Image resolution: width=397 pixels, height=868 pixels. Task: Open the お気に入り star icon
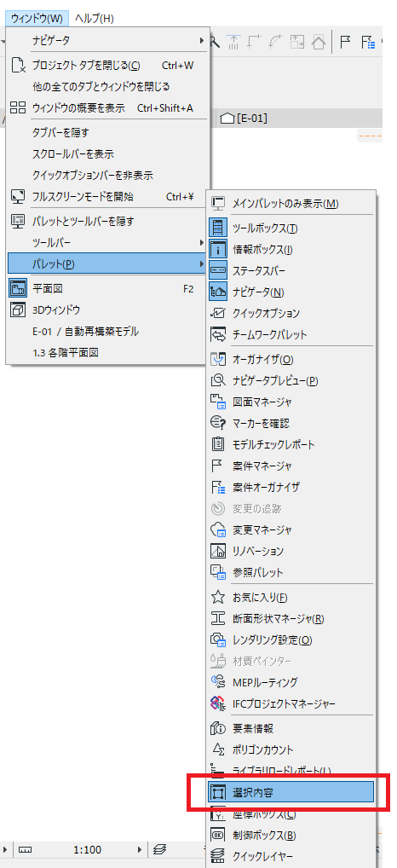(218, 598)
